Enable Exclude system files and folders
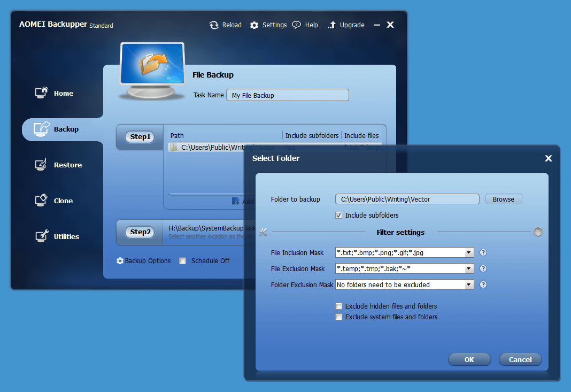Viewport: 571px width, 392px height. click(338, 317)
